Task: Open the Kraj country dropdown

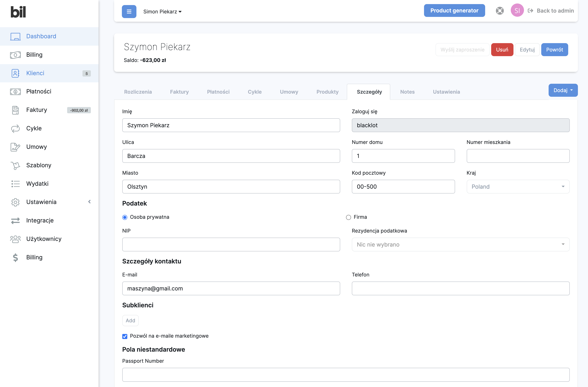Action: 518,187
